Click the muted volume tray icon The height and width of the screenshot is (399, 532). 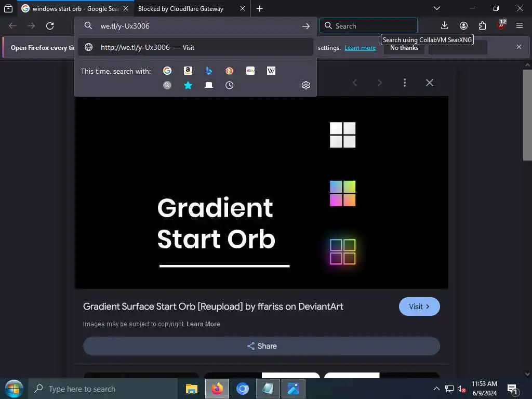461,389
